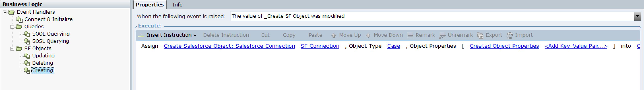Click the Unremark instruction icon
This screenshot has width=644, height=90.
[x=442, y=35]
